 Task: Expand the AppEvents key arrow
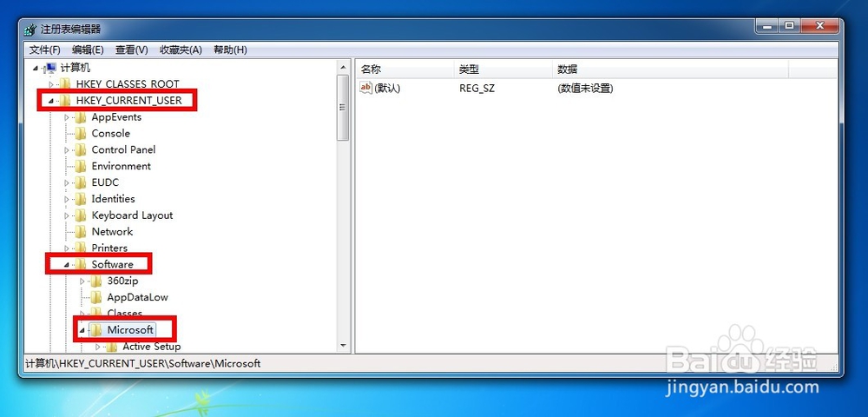point(67,117)
